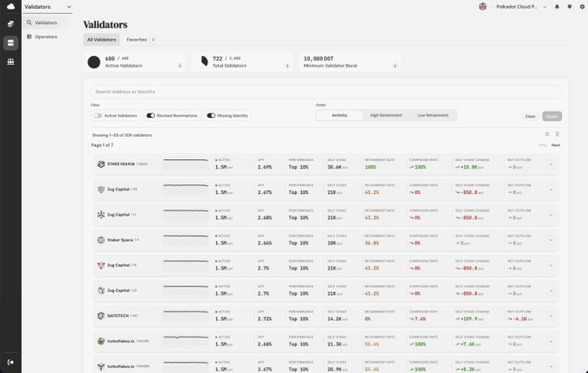Open info for Minimum Validator Bond

coord(395,66)
